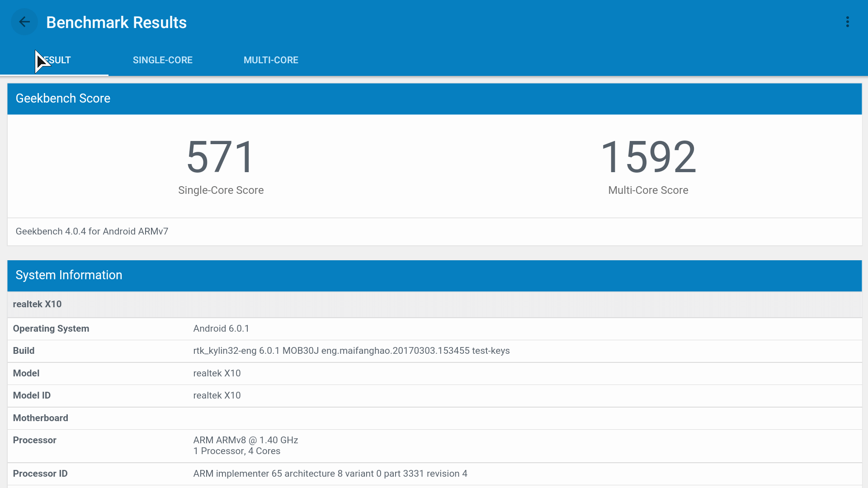Click the ARM implementer 65 architecture value
The image size is (868, 488).
tap(330, 474)
